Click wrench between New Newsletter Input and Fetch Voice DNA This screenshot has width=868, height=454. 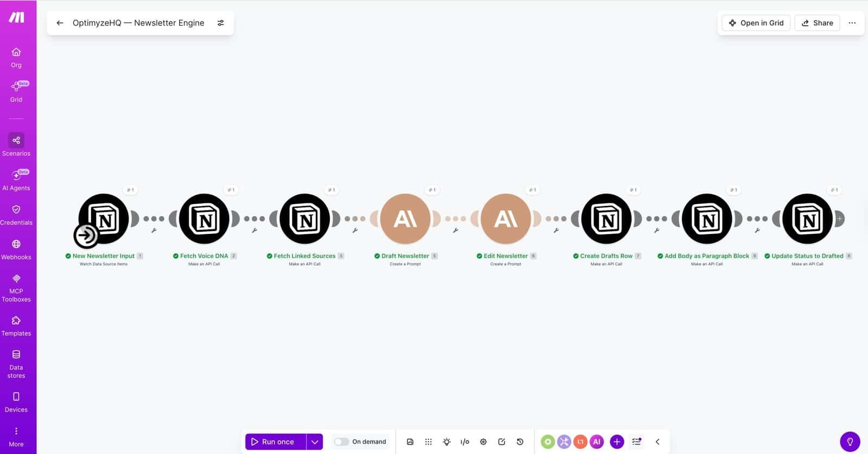pos(154,231)
